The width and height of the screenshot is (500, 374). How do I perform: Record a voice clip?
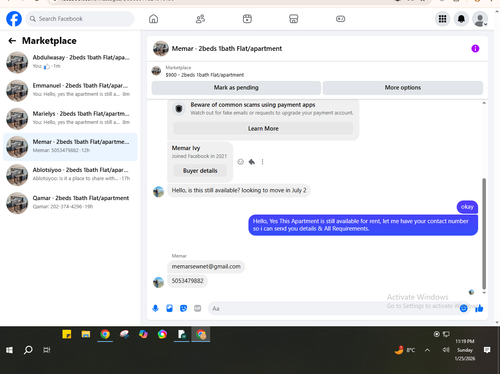coord(155,308)
